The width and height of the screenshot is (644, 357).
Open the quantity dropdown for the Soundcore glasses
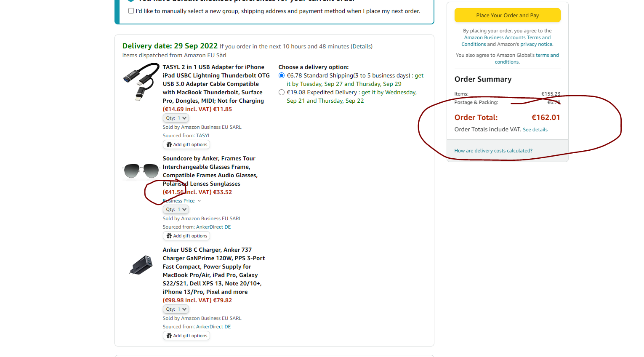176,210
